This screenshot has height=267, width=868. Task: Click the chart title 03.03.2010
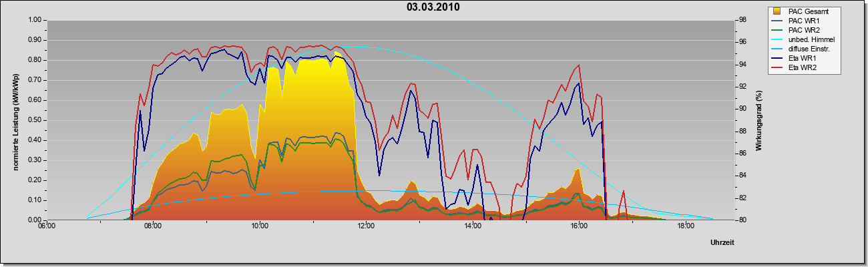point(433,7)
